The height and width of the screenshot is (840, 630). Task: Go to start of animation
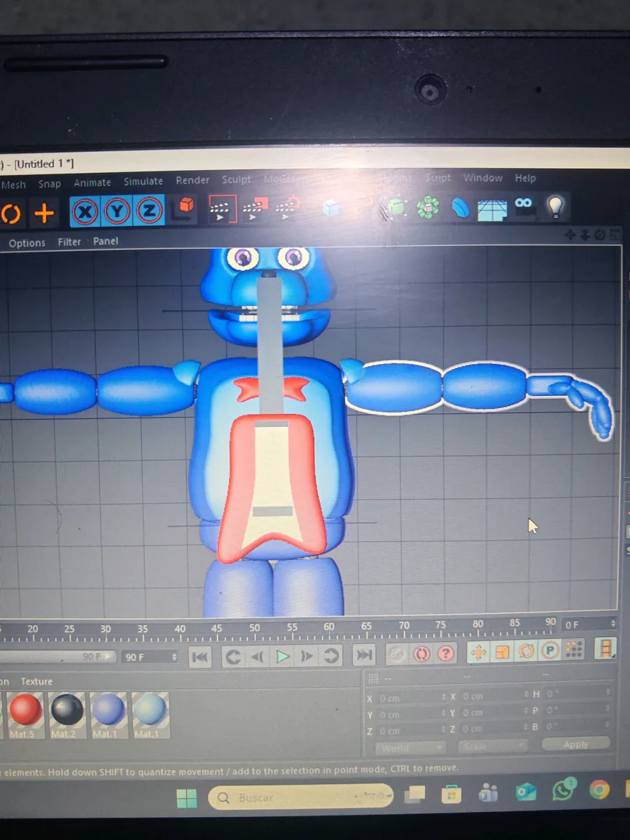200,657
